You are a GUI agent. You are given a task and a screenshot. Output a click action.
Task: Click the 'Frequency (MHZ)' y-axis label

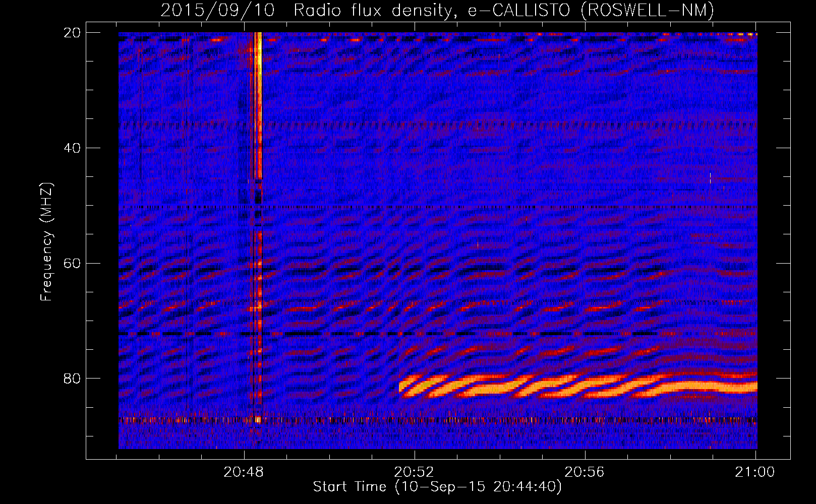[x=46, y=241]
